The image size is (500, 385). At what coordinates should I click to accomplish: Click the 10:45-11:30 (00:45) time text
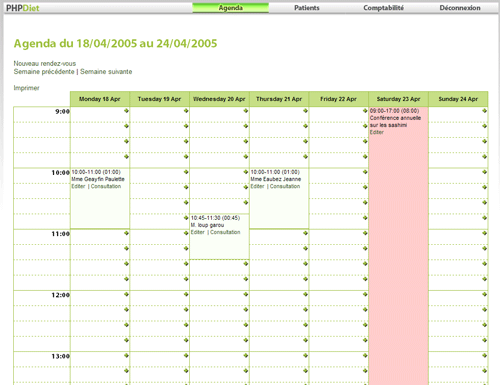[x=215, y=218]
